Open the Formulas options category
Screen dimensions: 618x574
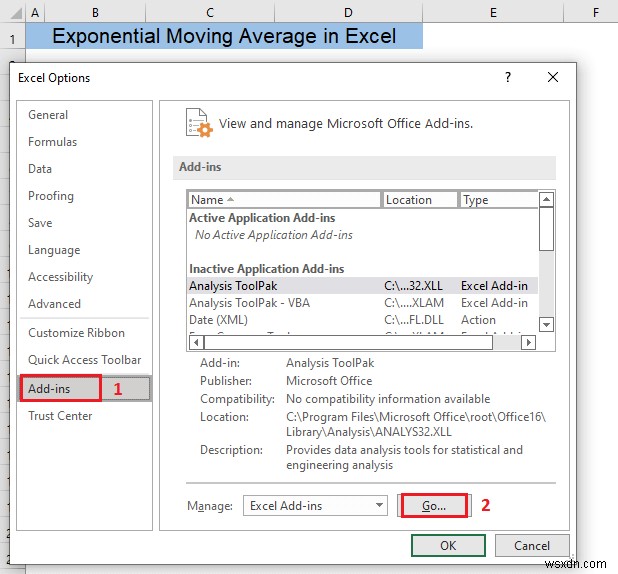tap(52, 142)
